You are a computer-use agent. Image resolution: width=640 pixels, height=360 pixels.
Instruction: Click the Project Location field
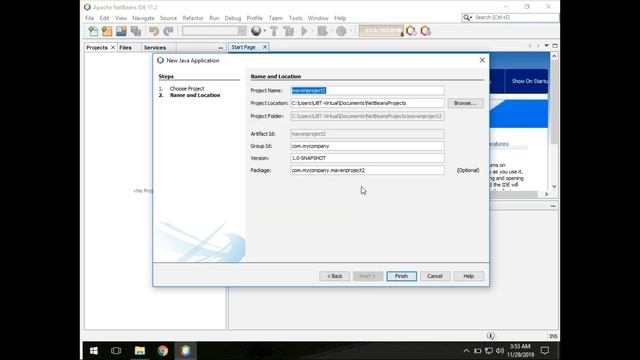367,103
